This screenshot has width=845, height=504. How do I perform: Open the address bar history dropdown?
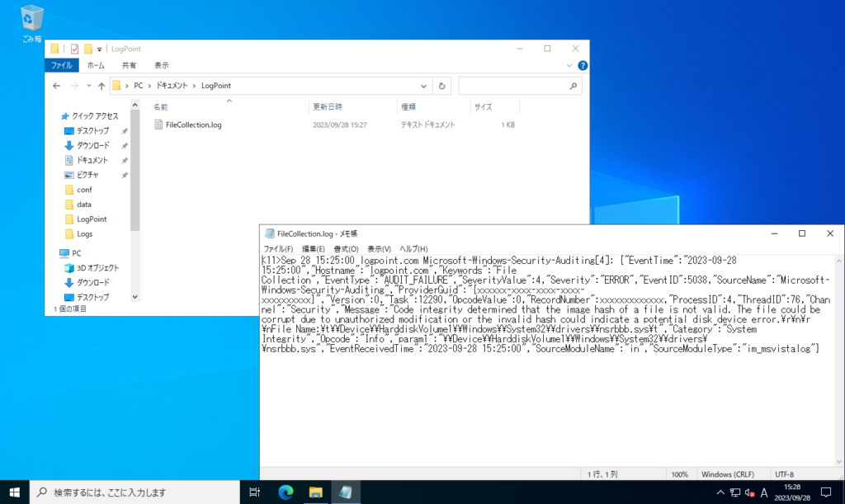(x=423, y=86)
